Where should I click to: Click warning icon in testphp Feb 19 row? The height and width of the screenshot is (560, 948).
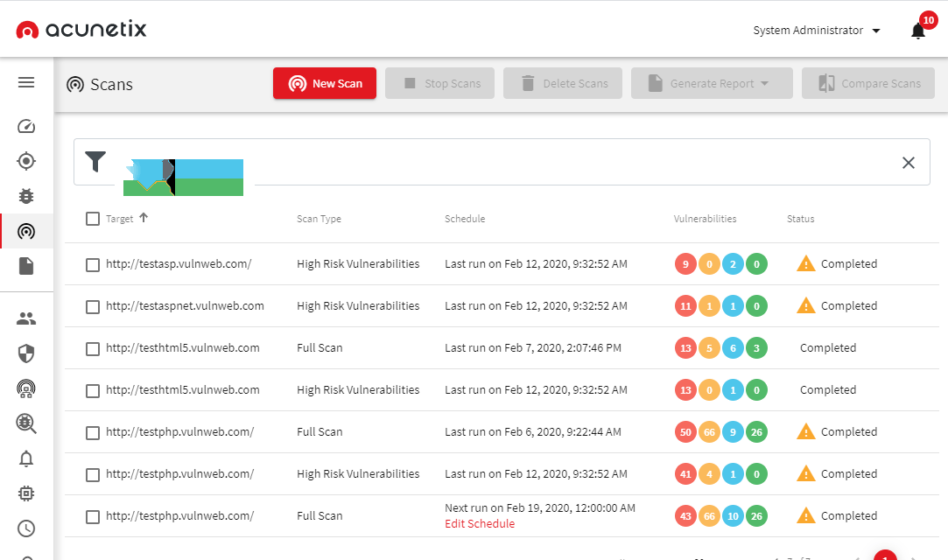click(x=806, y=516)
